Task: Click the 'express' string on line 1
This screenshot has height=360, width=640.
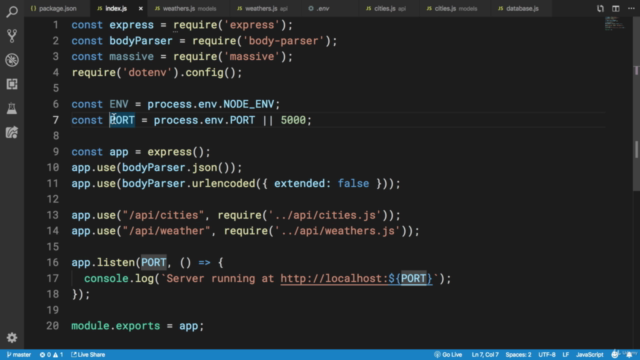Action: 252,25
